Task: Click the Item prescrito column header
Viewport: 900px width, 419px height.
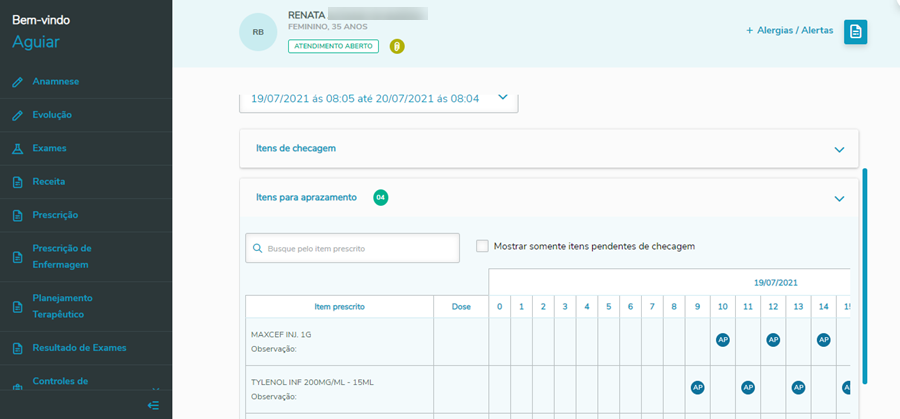Action: point(339,307)
